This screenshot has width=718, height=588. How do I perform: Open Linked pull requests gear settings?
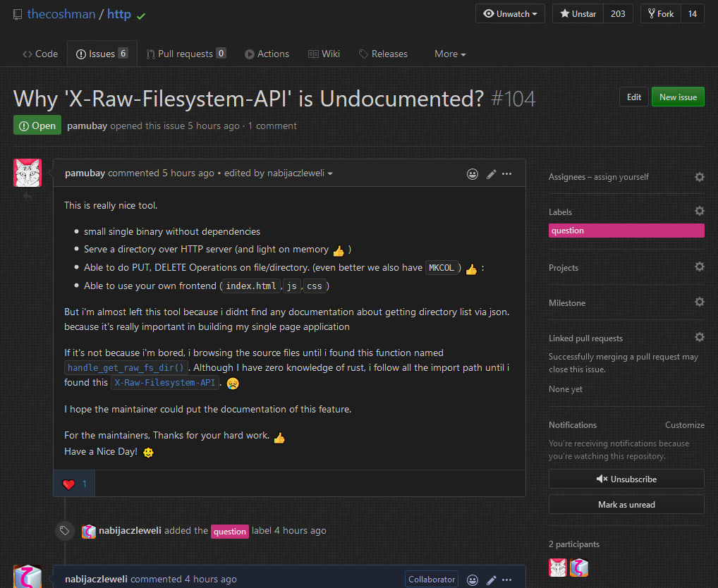tap(699, 338)
